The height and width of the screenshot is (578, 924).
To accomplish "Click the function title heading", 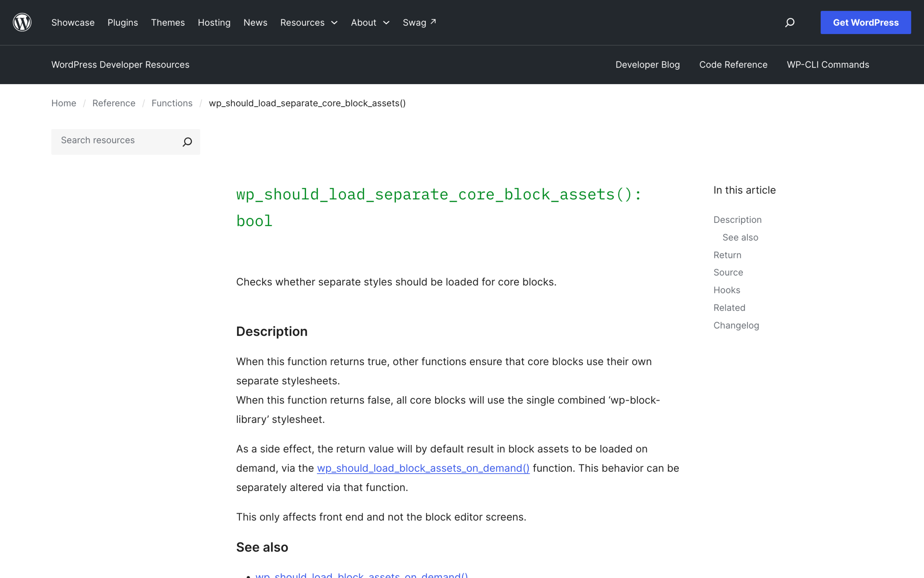I will [x=439, y=208].
